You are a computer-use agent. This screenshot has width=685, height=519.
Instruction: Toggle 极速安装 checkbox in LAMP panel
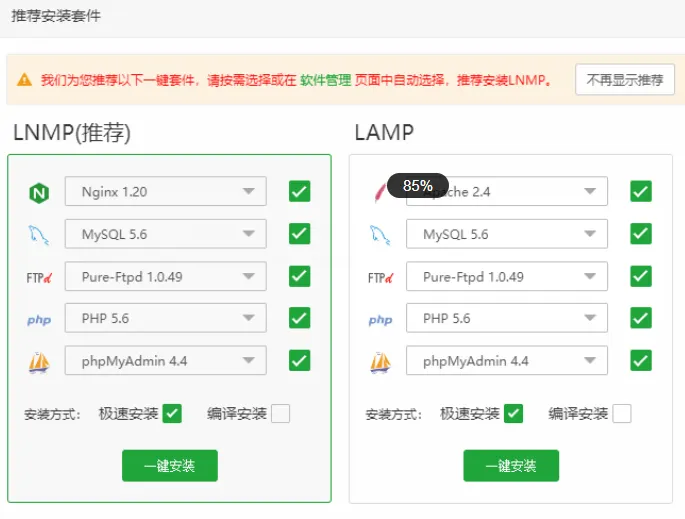pos(513,413)
